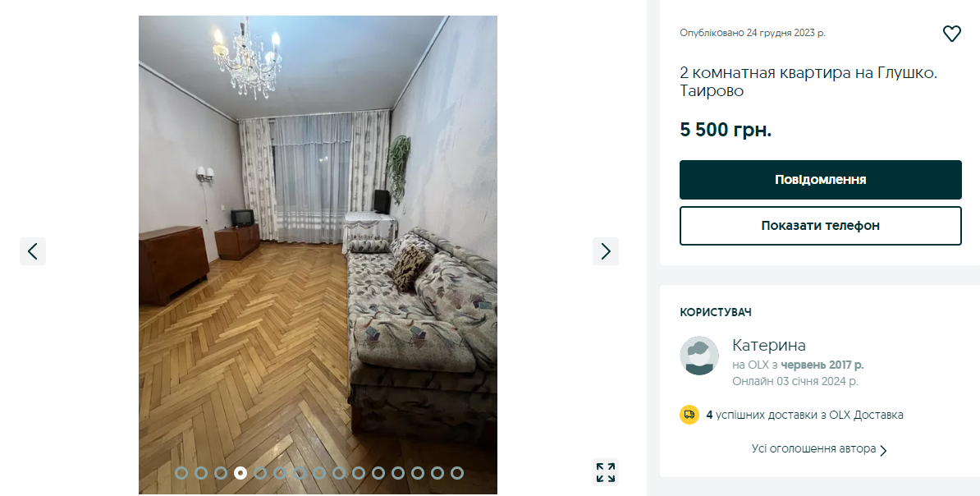The width and height of the screenshot is (980, 496).
Task: Click the apartment room photo
Action: coord(318,255)
